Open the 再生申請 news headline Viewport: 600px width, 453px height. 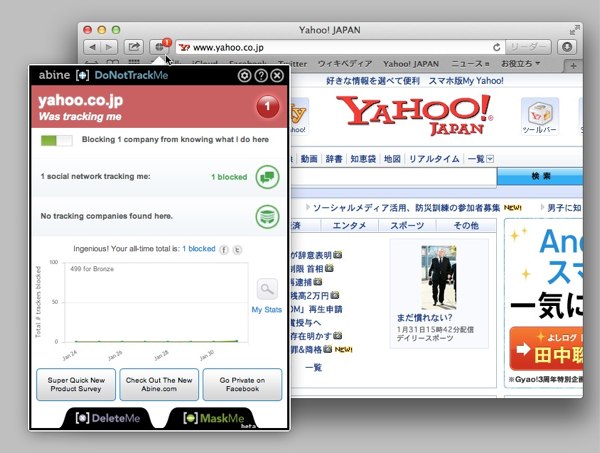[x=317, y=309]
